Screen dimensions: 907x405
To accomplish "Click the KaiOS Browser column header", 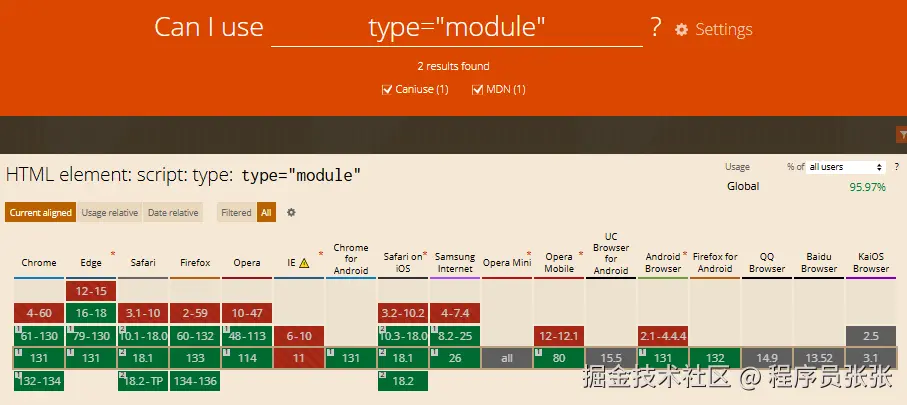I will click(871, 263).
